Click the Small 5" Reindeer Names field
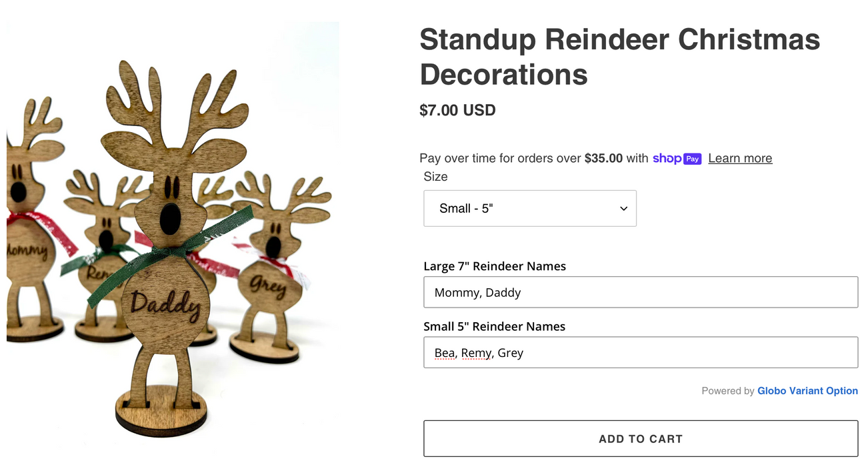868x467 pixels. coord(640,352)
